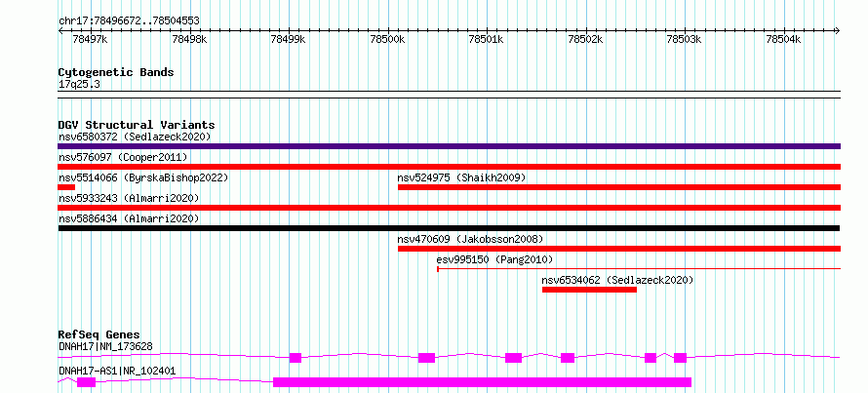Image resolution: width=868 pixels, height=393 pixels.
Task: Click the DNAH17|NM_173628 gene label
Action: [x=105, y=346]
